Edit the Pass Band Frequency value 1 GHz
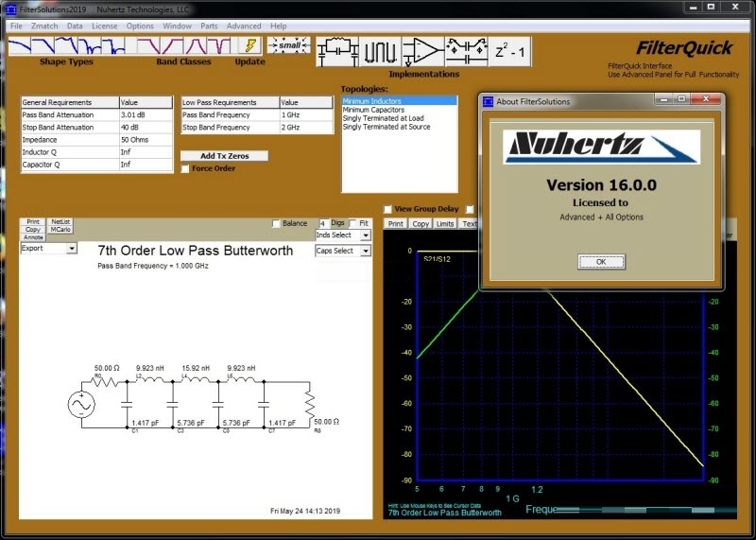This screenshot has height=540, width=756. click(306, 114)
